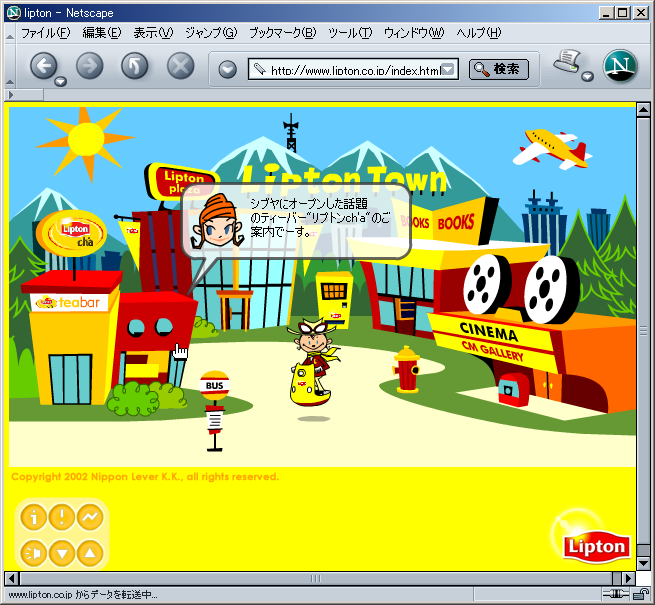655x605 pixels.
Task: Open the ヘルプ(H) menu
Action: click(478, 33)
